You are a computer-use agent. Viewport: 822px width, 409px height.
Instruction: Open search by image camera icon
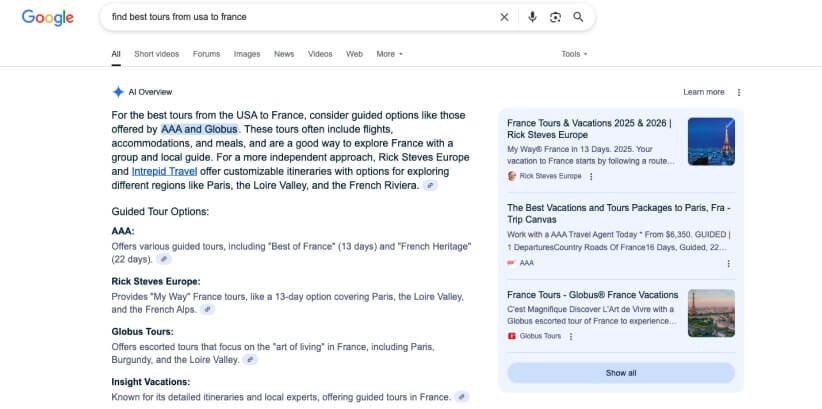coord(555,17)
